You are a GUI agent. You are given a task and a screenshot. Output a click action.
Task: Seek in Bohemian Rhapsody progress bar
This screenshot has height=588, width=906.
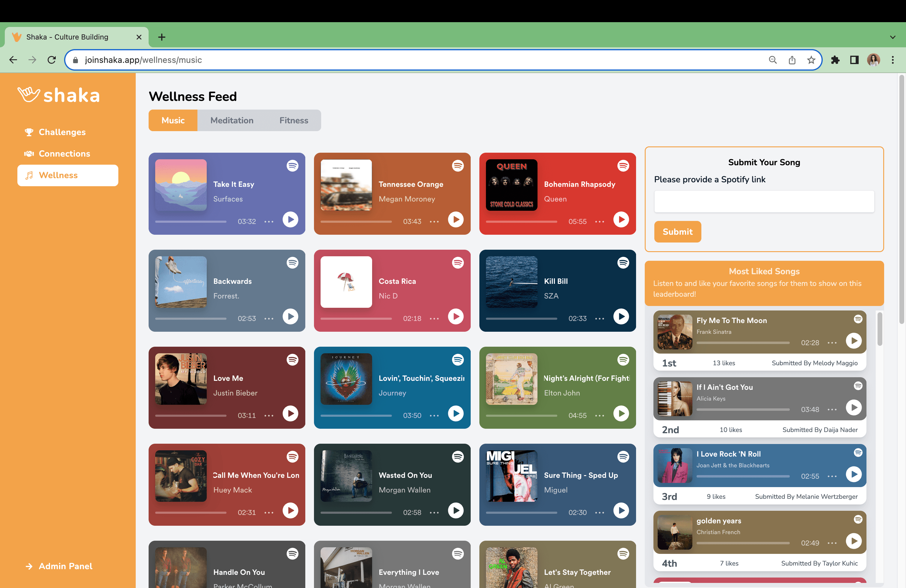pos(521,222)
